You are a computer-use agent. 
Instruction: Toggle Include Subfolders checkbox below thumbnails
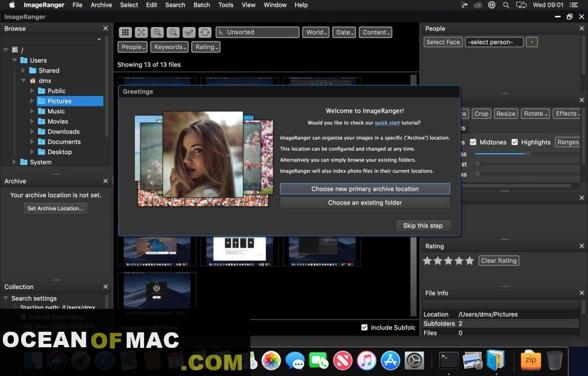pos(364,328)
